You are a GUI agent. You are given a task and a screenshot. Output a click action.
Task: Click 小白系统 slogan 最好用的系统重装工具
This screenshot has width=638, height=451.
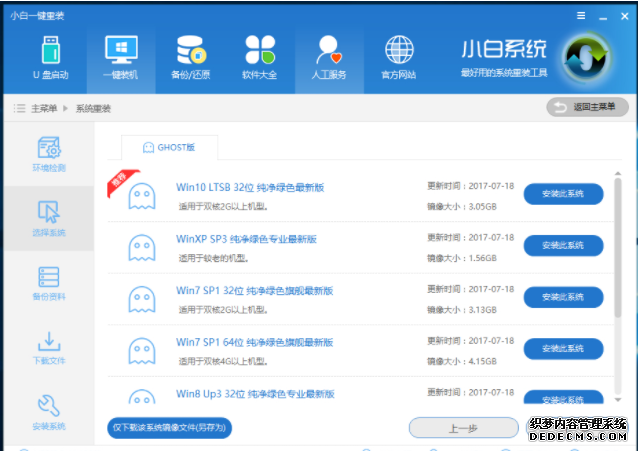(x=504, y=73)
